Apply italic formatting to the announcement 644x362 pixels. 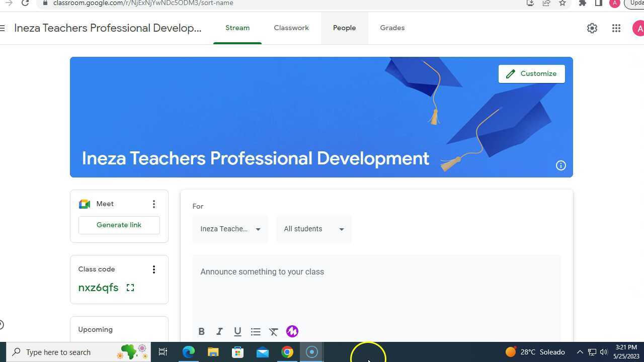[219, 331]
